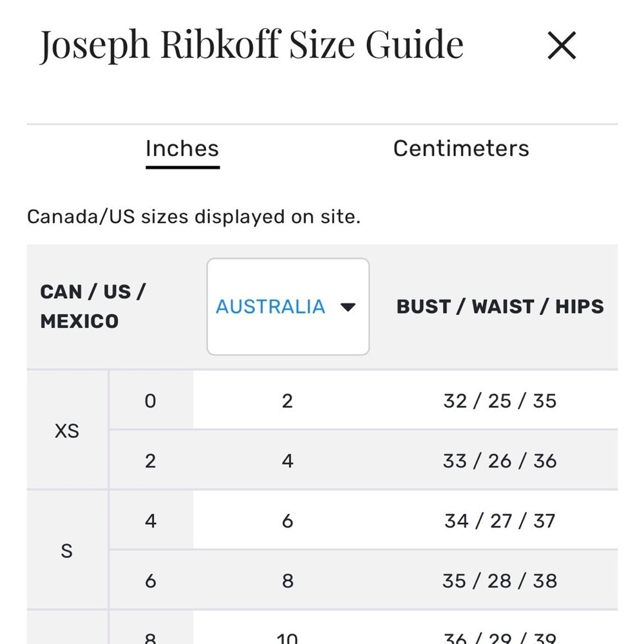644x644 pixels.
Task: Click the Australia size 8 cell
Action: tap(287, 580)
